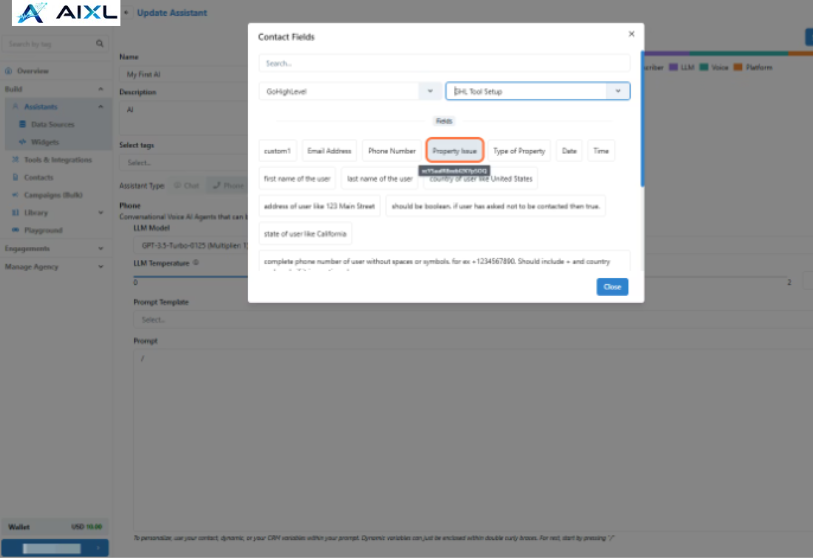Screen dimensions: 813x559
Task: Click the Search box in Contact Fields
Action: pos(444,63)
